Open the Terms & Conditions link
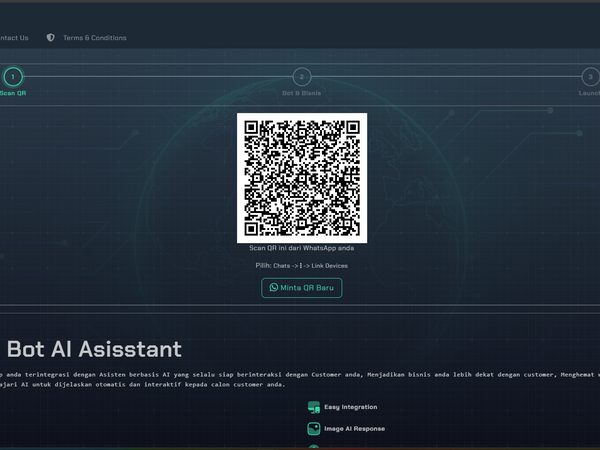 tap(95, 38)
